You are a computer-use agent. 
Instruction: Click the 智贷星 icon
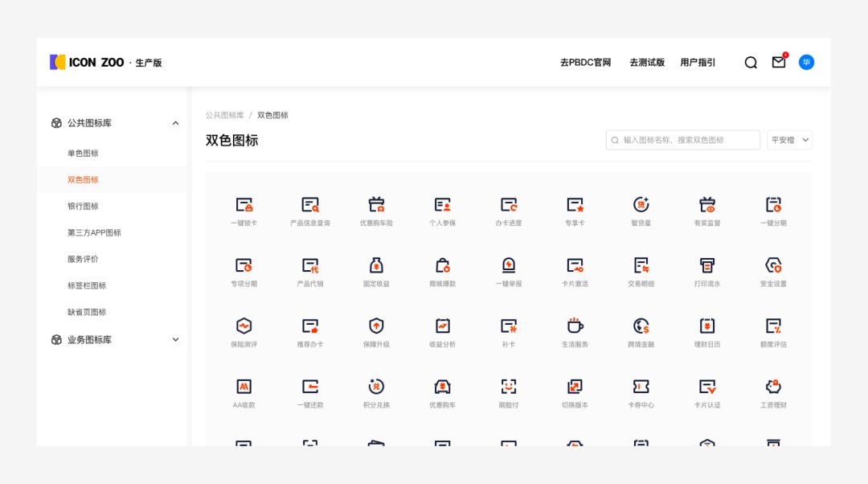tap(641, 205)
